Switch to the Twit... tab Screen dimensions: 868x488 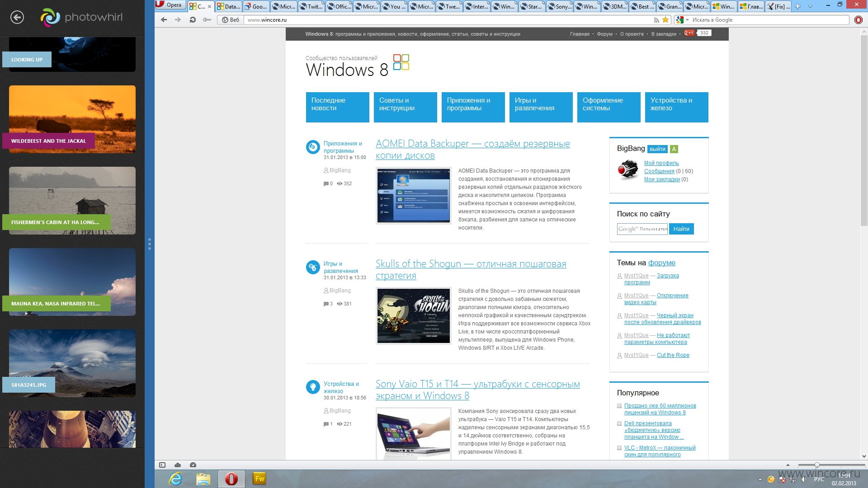311,6
